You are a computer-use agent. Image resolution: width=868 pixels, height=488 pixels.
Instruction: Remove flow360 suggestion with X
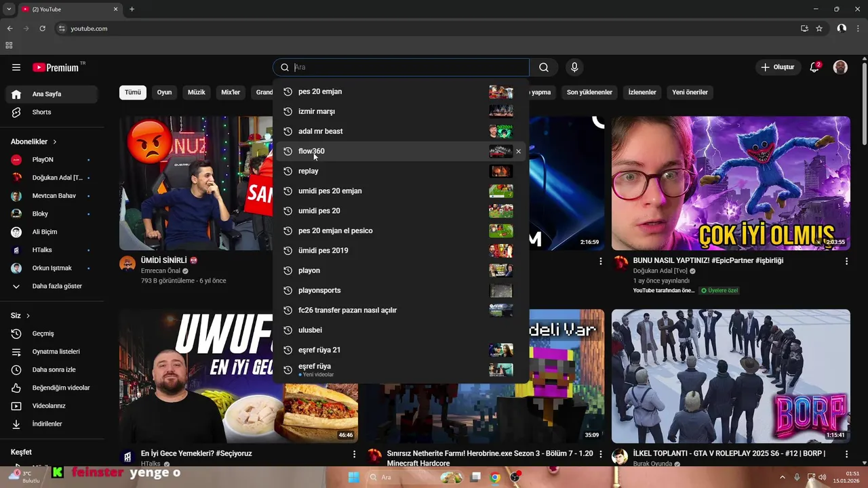[519, 151]
